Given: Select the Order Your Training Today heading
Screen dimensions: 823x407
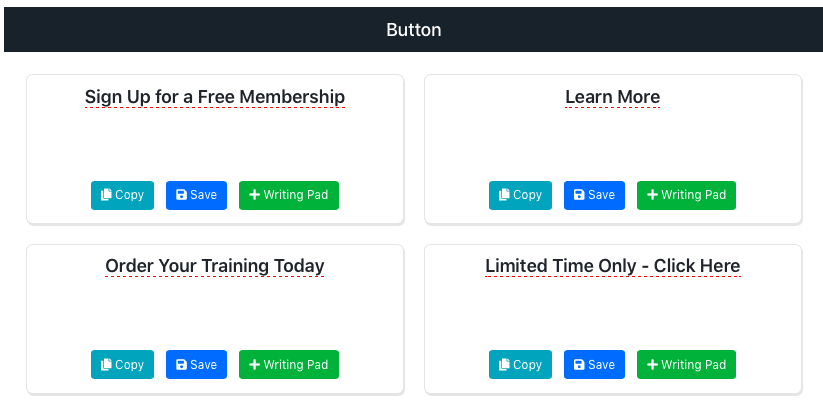Looking at the screenshot, I should [215, 266].
